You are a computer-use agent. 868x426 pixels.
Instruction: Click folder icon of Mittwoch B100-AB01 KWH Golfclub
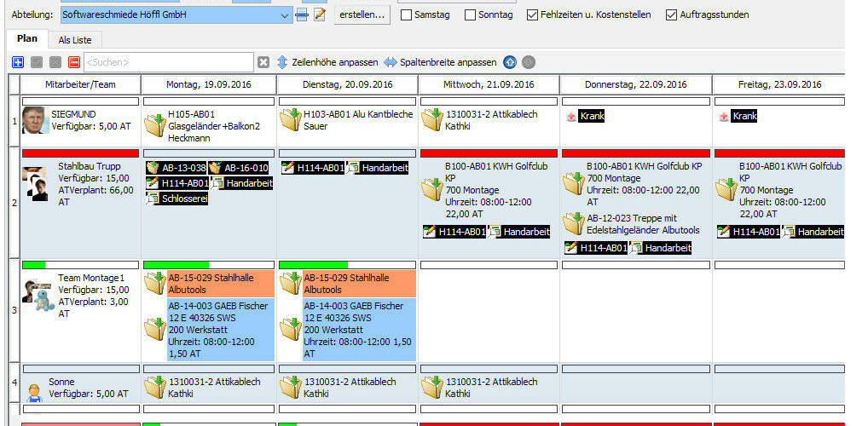pos(431,189)
